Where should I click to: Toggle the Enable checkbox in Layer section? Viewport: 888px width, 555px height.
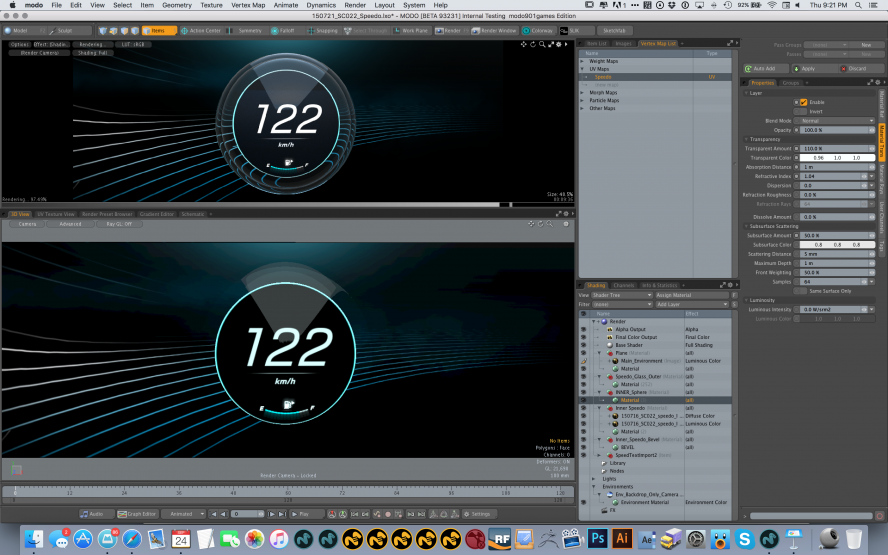[803, 102]
